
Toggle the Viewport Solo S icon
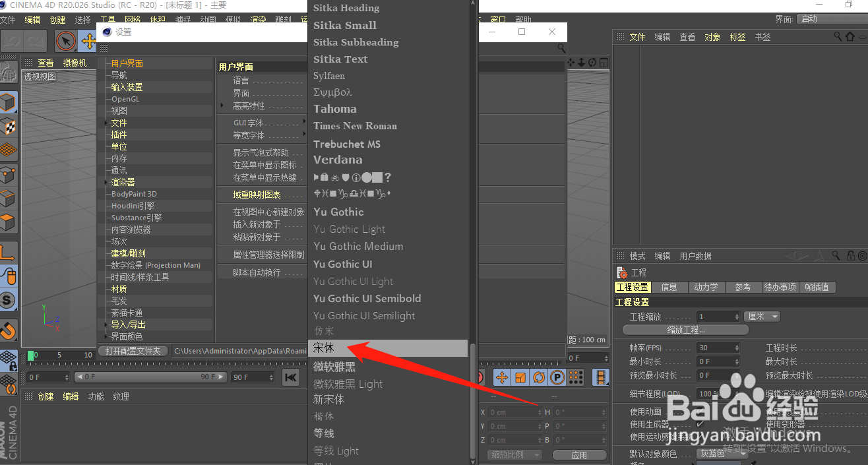(x=8, y=300)
